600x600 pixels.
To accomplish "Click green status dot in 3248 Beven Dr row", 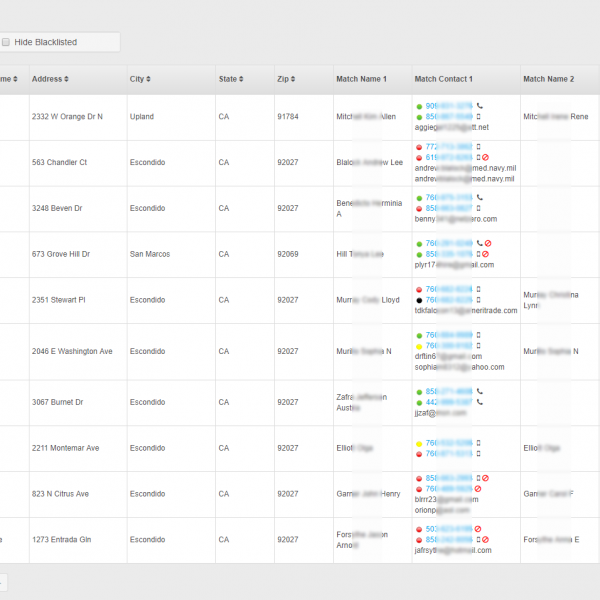I will [x=419, y=198].
